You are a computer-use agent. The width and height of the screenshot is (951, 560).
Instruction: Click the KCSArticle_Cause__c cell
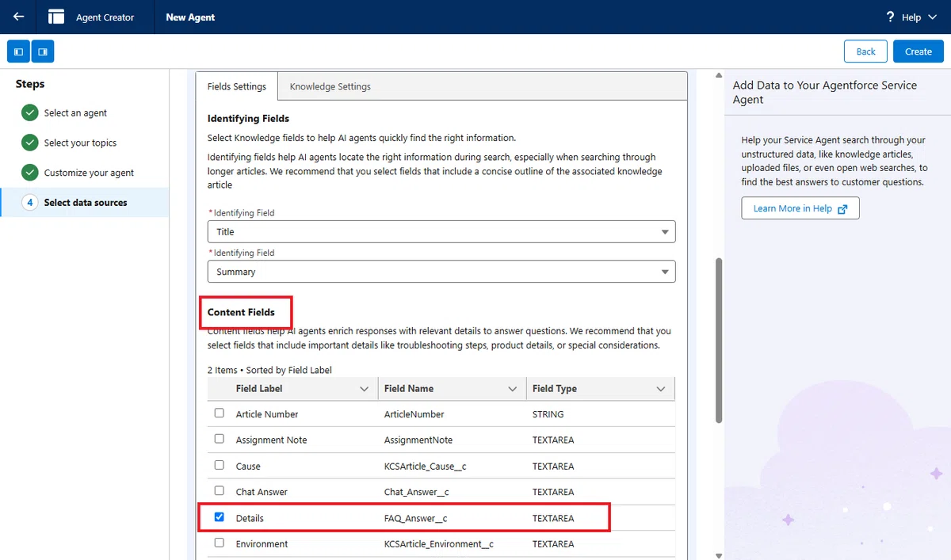click(x=425, y=467)
